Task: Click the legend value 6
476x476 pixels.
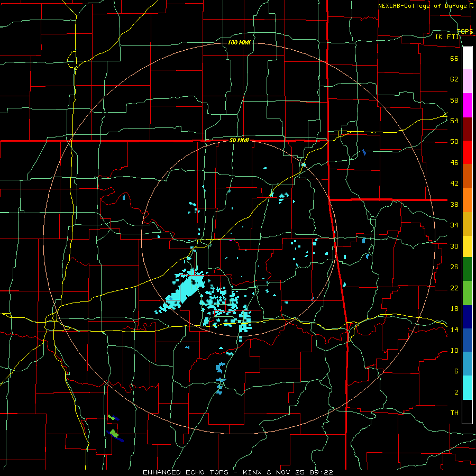Action: 456,371
